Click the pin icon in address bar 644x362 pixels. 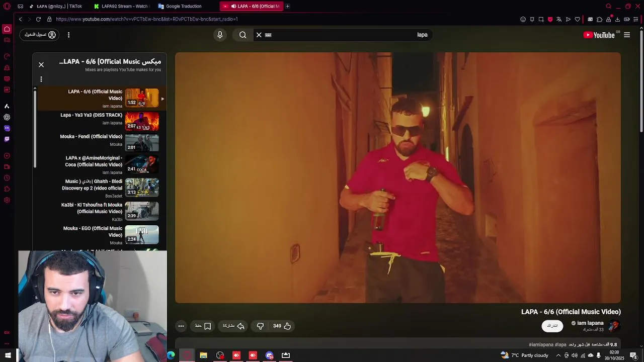tap(532, 19)
